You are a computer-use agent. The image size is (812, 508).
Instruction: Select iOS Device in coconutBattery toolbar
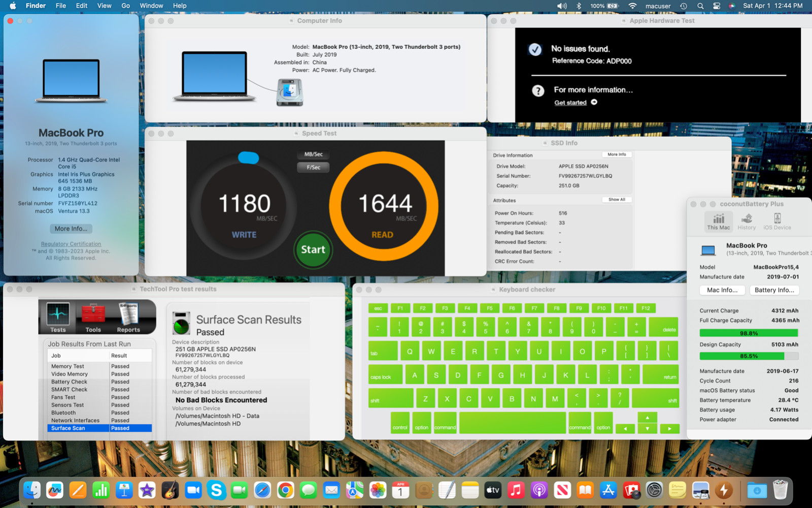click(777, 222)
